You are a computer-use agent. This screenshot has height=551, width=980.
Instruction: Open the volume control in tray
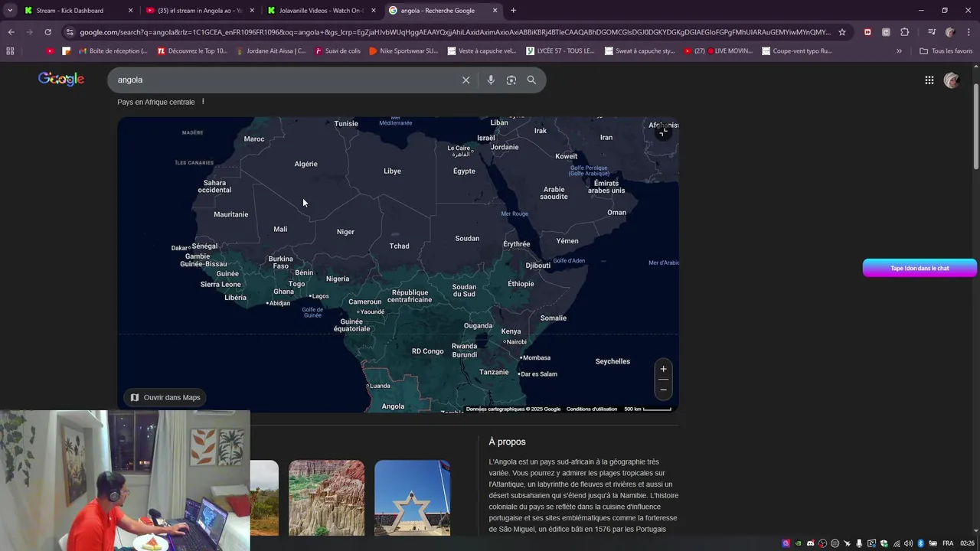click(908, 543)
